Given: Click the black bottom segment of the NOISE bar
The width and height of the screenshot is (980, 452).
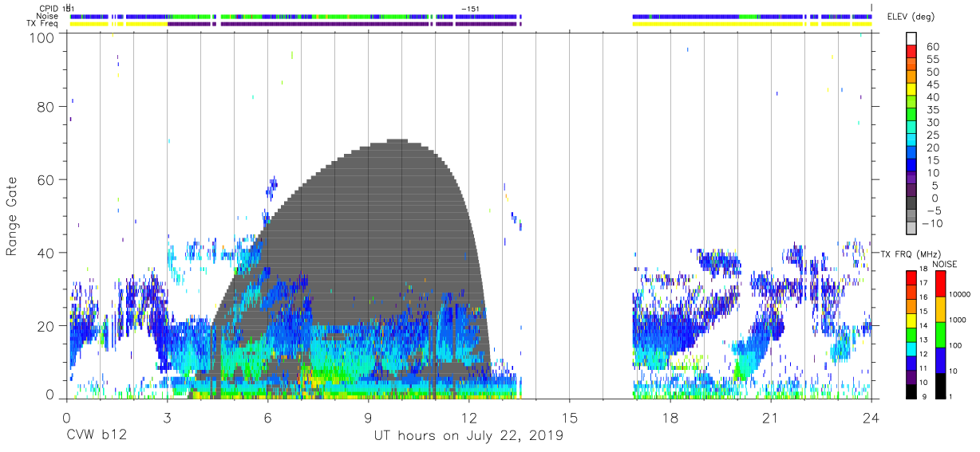Looking at the screenshot, I should click(941, 386).
